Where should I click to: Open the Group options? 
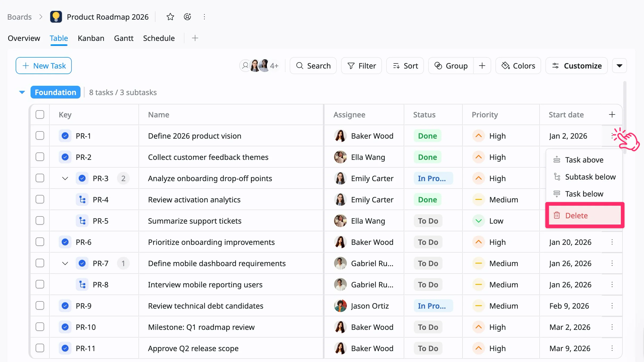[451, 66]
